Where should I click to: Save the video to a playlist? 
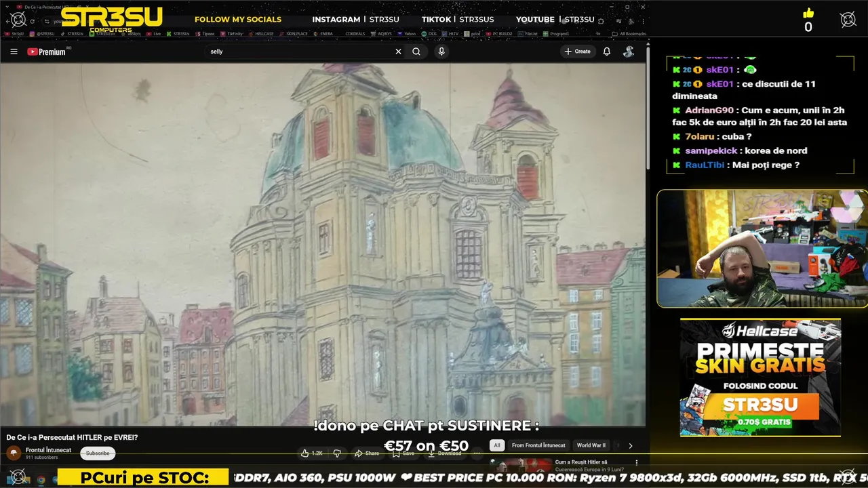pos(403,453)
